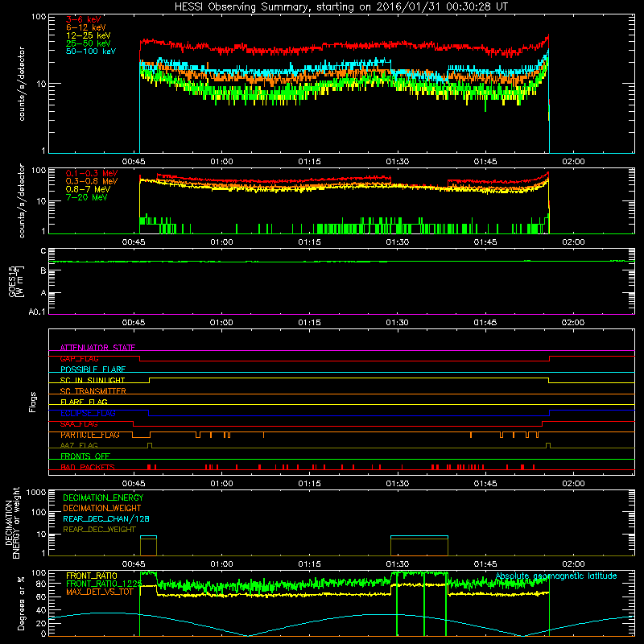Select the SC_IN_SUNLIGHT flag label
This screenshot has height=644, width=644.
(x=93, y=380)
